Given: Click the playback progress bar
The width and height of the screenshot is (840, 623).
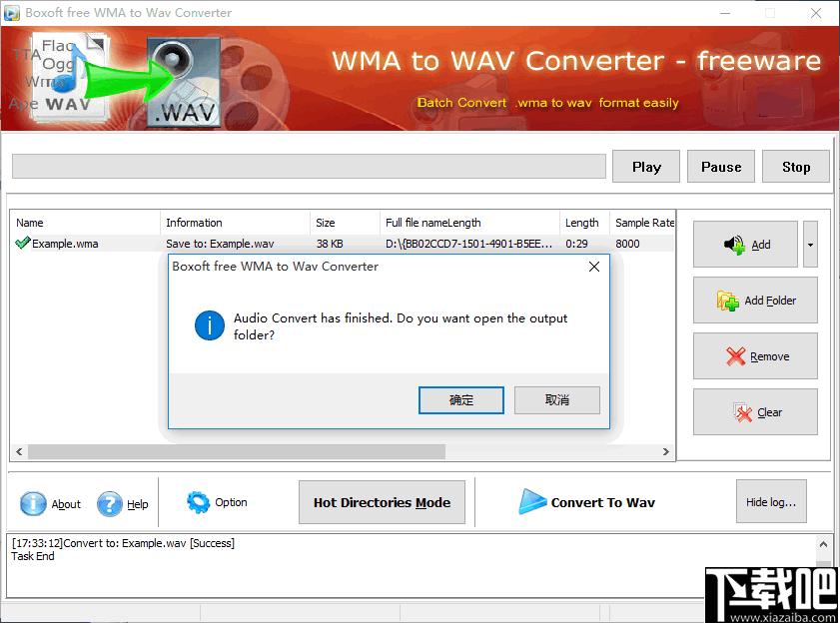Looking at the screenshot, I should 309,167.
